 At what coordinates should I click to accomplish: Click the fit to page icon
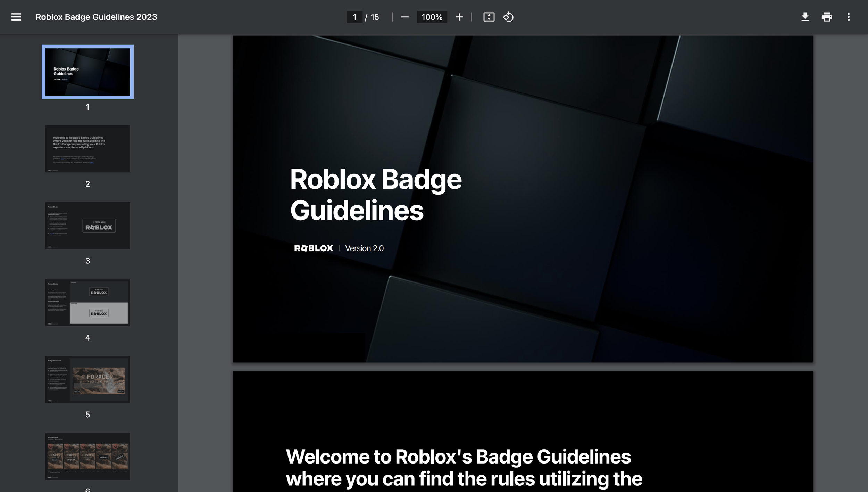pyautogui.click(x=489, y=17)
